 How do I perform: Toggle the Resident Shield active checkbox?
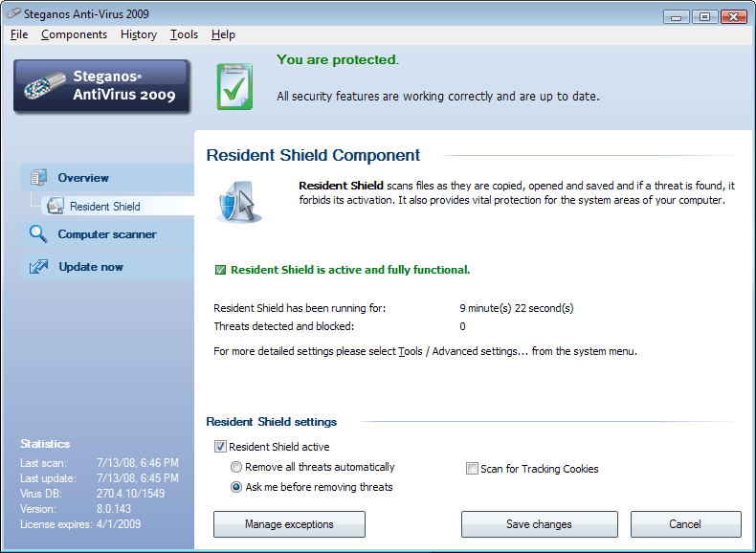coord(220,447)
